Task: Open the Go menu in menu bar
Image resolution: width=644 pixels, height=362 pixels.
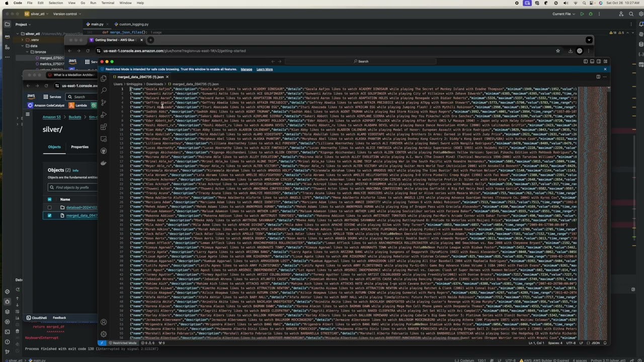Action: (x=82, y=3)
